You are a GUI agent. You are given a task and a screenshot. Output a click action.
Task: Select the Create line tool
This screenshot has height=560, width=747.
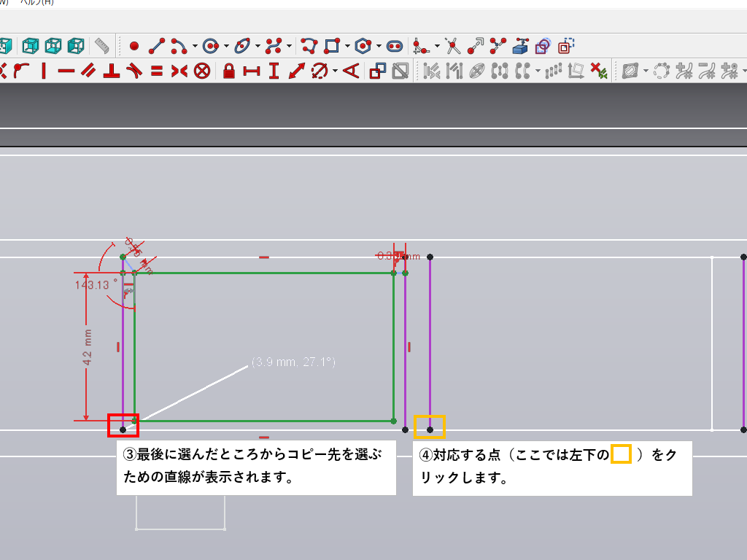[x=156, y=47]
